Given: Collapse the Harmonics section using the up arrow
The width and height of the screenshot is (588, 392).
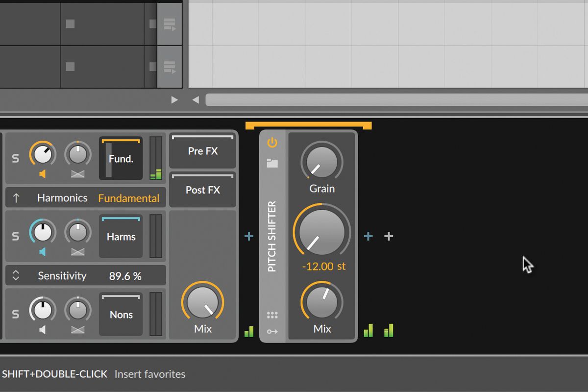Looking at the screenshot, I should click(16, 197).
